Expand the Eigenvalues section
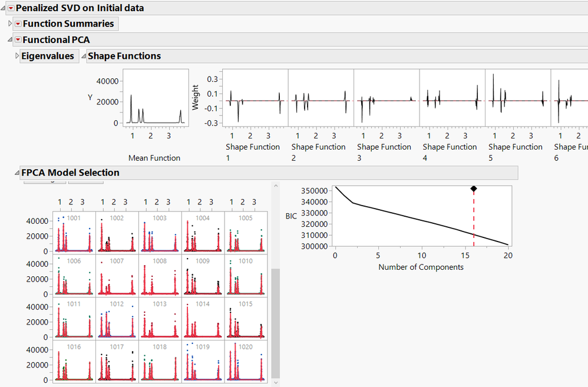 (x=17, y=56)
